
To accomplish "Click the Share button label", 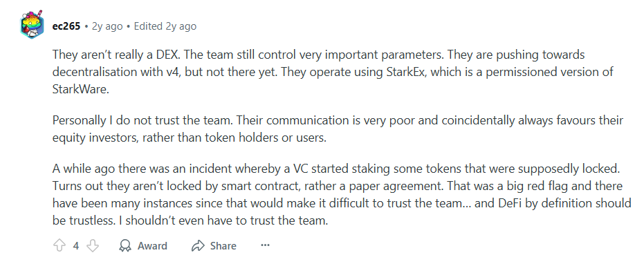I will click(223, 246).
